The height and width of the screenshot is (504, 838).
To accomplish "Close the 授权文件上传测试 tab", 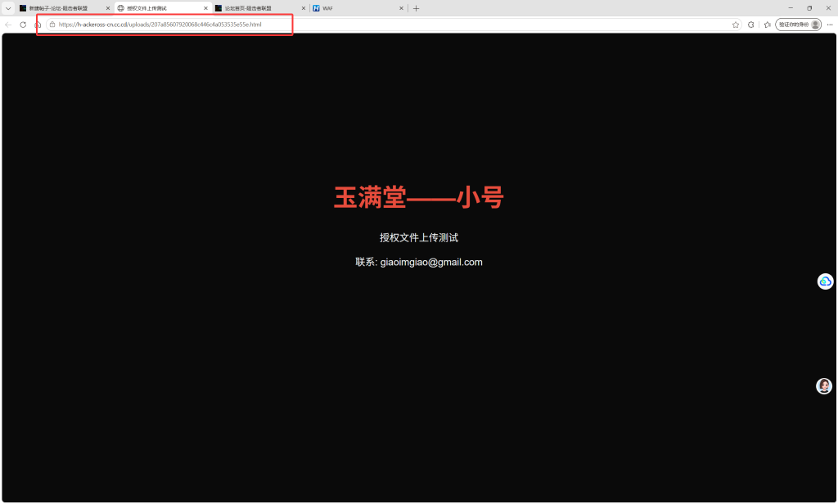I will pos(205,8).
